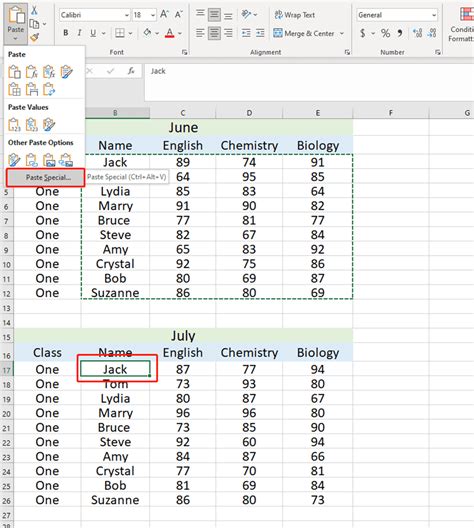Expand the accounting format arrow
The width and height of the screenshot is (474, 528).
click(x=373, y=33)
